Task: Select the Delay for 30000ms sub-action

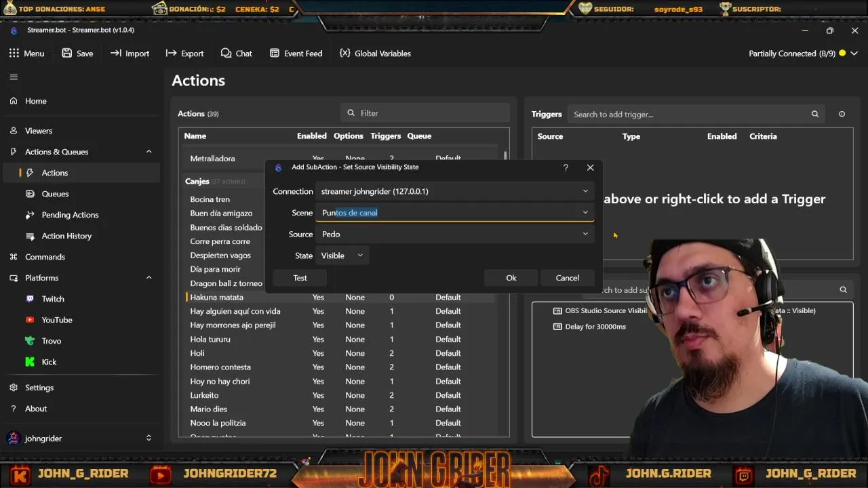Action: (589, 327)
